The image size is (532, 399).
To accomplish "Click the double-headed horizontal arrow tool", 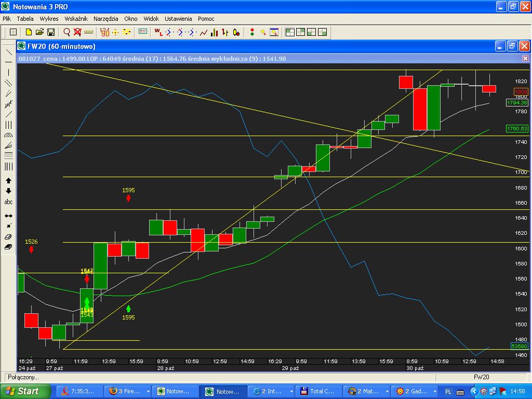I will (x=8, y=216).
